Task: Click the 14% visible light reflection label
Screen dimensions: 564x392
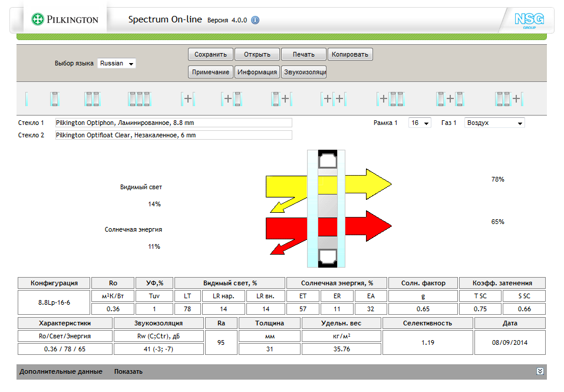Action: (x=154, y=205)
